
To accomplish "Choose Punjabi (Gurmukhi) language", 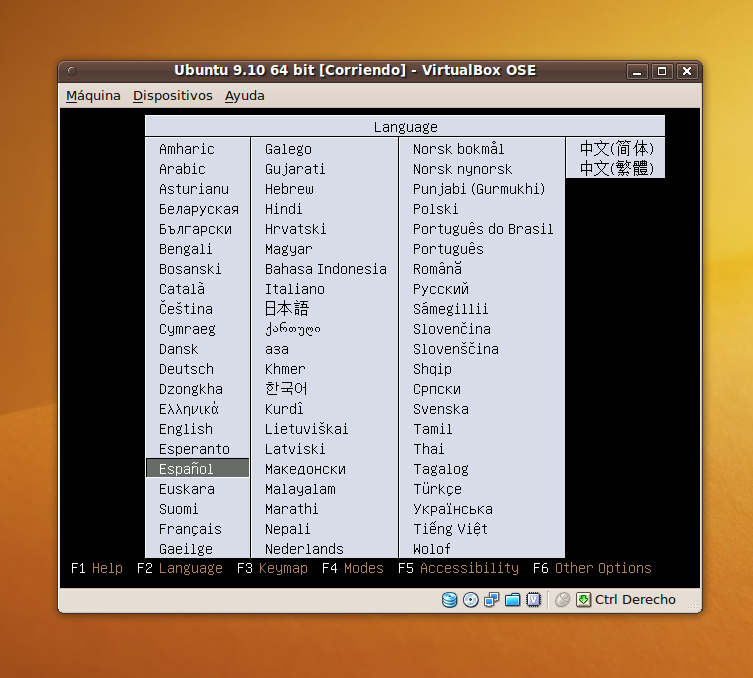I will (x=479, y=189).
